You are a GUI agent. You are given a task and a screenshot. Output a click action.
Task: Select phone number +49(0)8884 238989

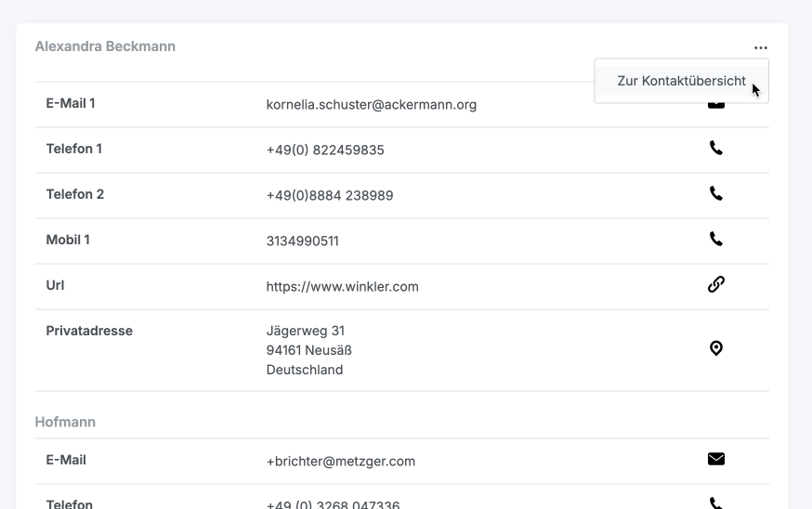pos(329,196)
